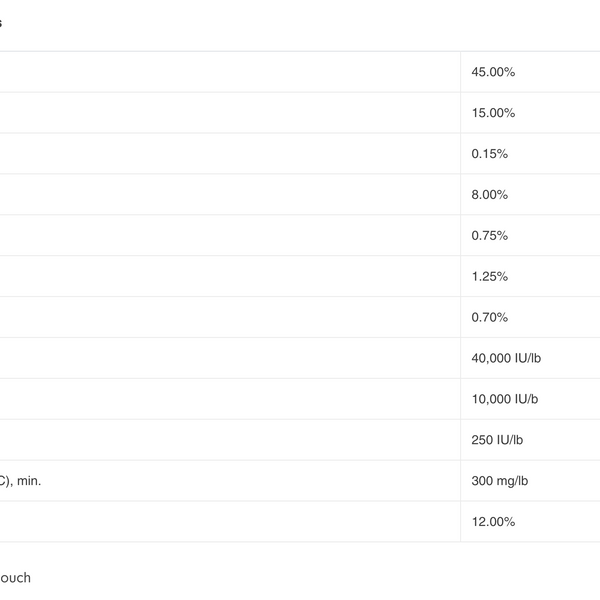The width and height of the screenshot is (600, 600).
Task: Click the 300 mg/lb value cell
Action: [500, 481]
